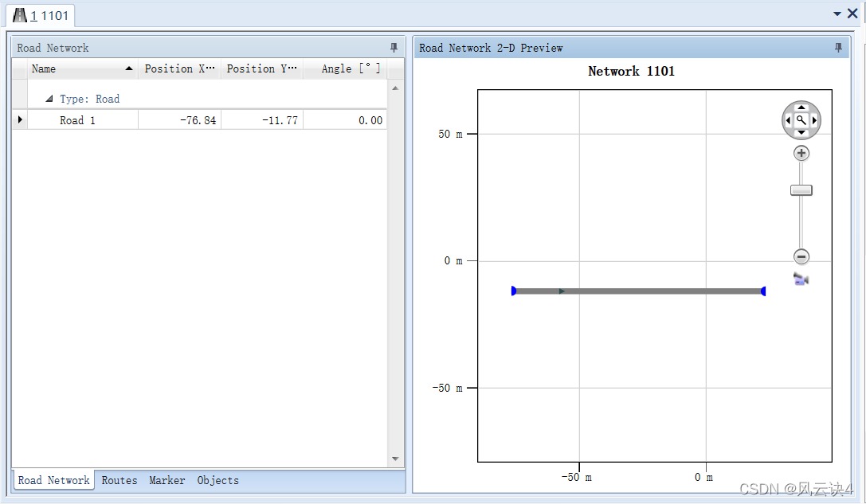Click the -11.77 Position Y cell

pos(262,120)
